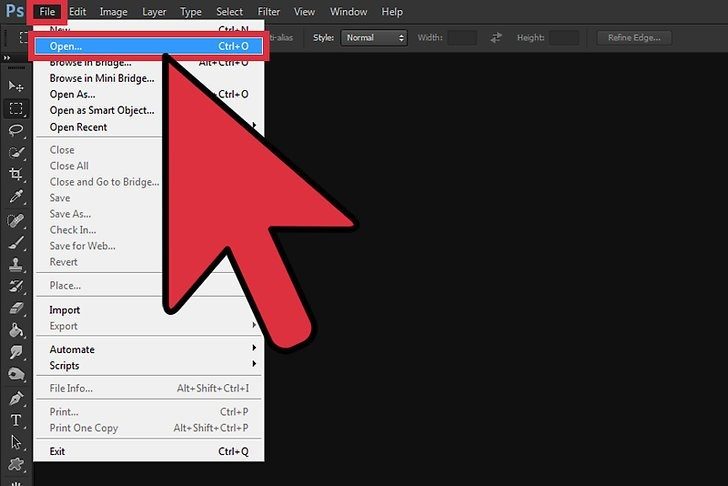Pick the Crop tool in toolbox
The image size is (728, 486).
point(16,174)
